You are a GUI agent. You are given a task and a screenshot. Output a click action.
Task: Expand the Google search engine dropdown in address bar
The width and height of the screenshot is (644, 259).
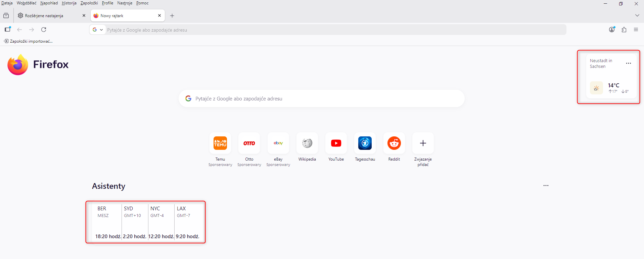[x=98, y=30]
